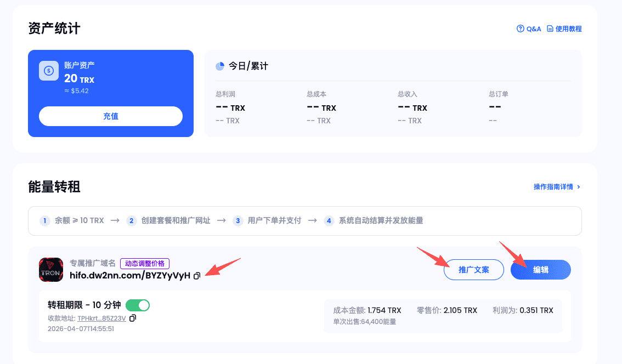Image resolution: width=622 pixels, height=364 pixels.
Task: Click the TRON logo thumbnail
Action: 51,270
